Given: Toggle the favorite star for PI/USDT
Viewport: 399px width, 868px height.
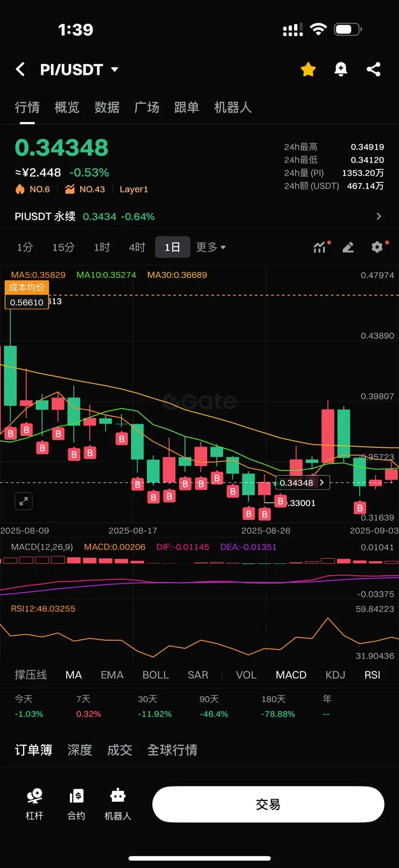Looking at the screenshot, I should tap(308, 69).
